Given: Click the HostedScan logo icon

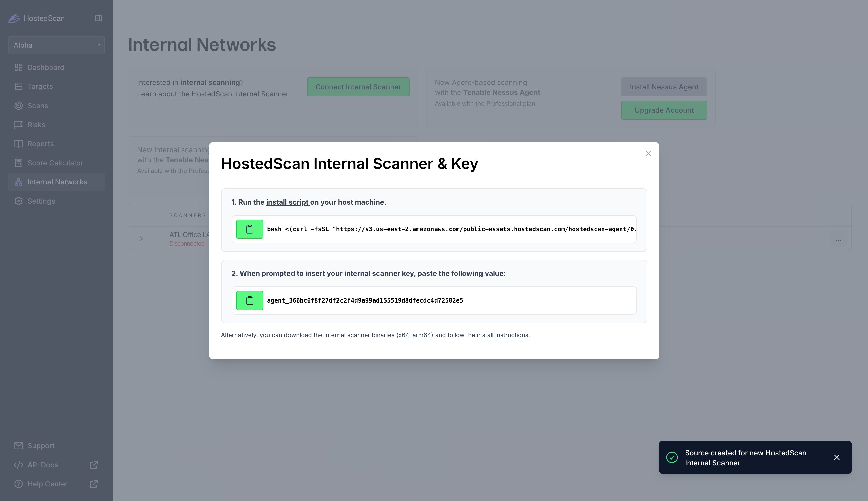Looking at the screenshot, I should (x=14, y=18).
